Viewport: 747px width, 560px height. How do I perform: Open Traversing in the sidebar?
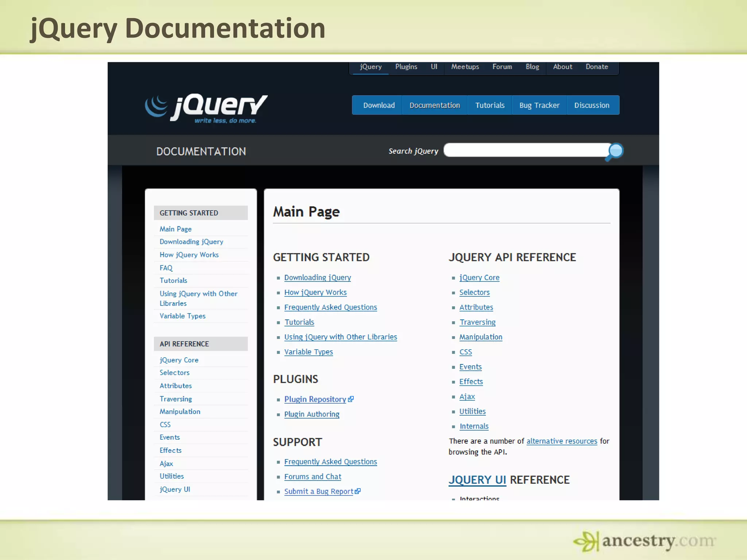tap(176, 399)
